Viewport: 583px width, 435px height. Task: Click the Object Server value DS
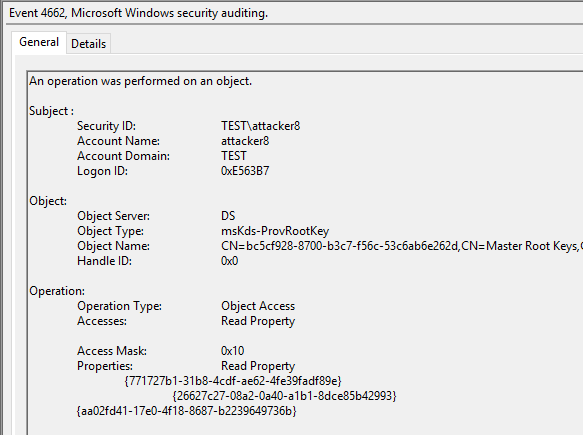click(x=228, y=216)
